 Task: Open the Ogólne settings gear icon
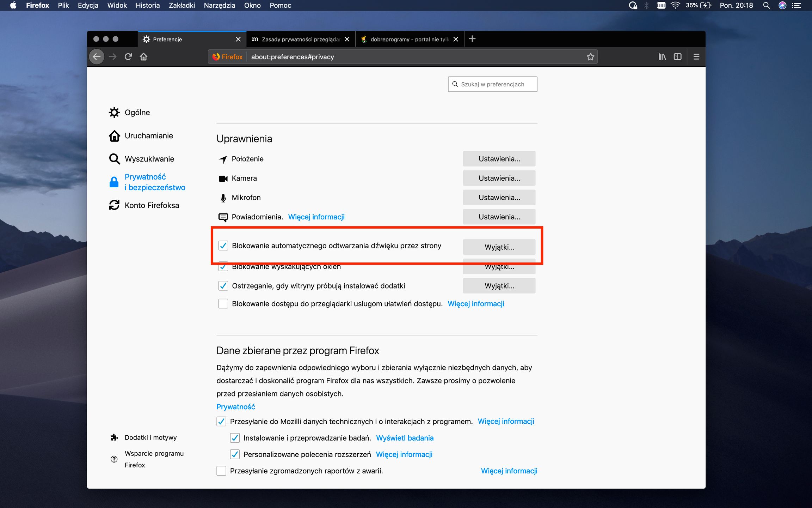(114, 112)
